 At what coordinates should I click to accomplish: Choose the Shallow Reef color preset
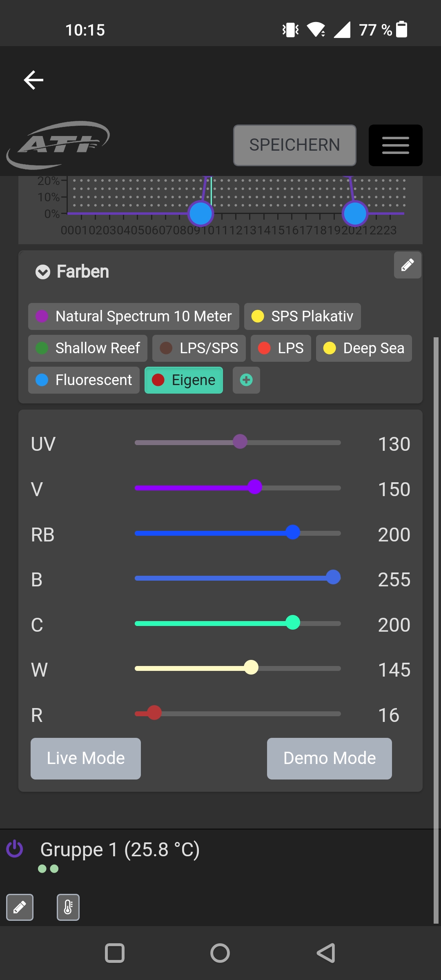[x=88, y=348]
